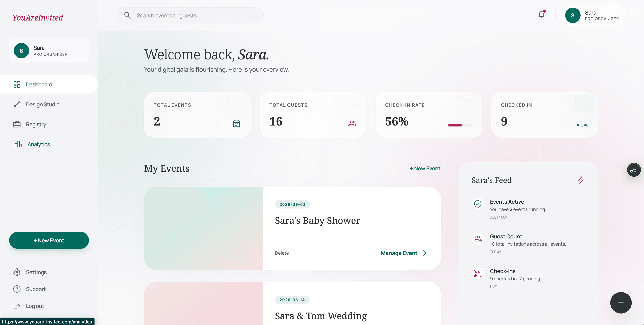Click the Check-ins QR code icon
The image size is (644, 325).
pyautogui.click(x=478, y=273)
